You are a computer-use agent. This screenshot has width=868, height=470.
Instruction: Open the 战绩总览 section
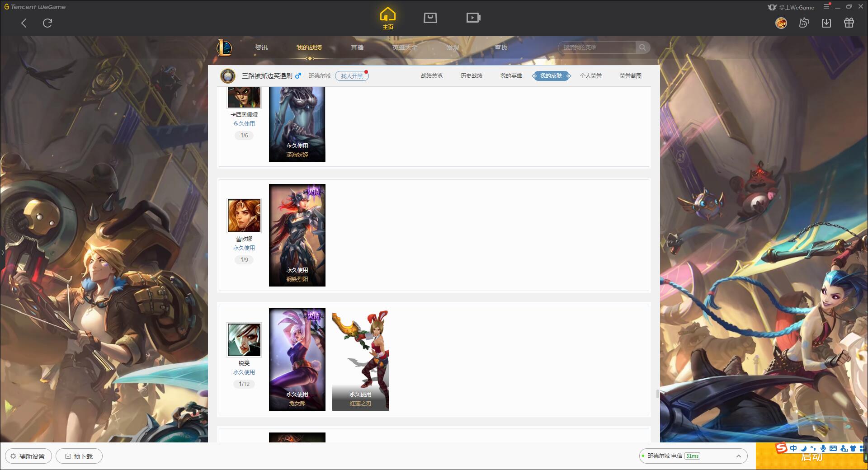(x=432, y=76)
